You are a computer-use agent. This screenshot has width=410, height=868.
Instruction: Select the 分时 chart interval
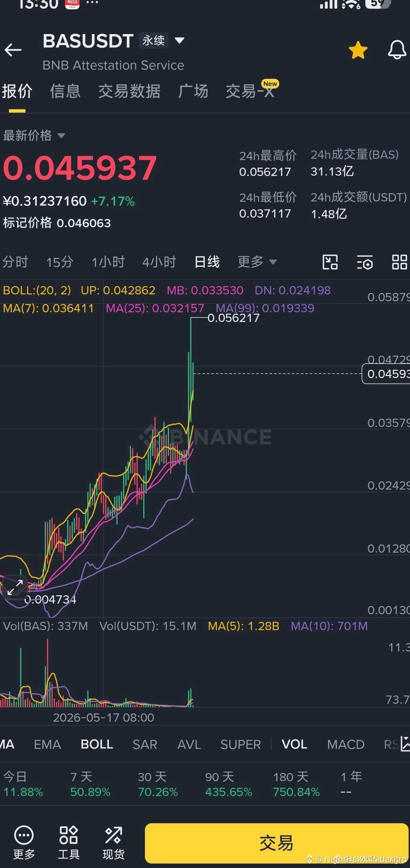pyautogui.click(x=15, y=262)
